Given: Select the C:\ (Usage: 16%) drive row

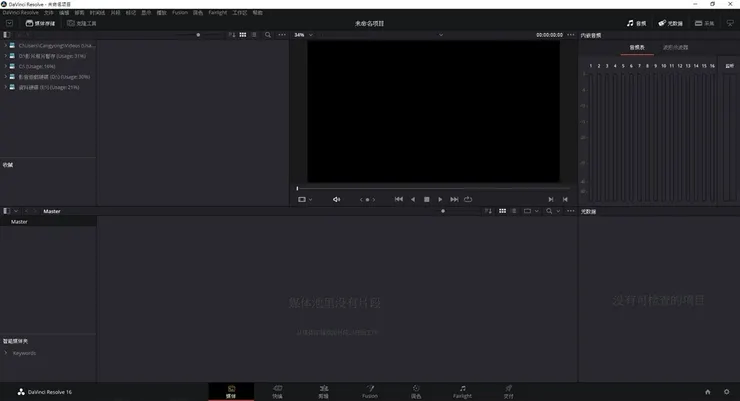Looking at the screenshot, I should (x=48, y=67).
